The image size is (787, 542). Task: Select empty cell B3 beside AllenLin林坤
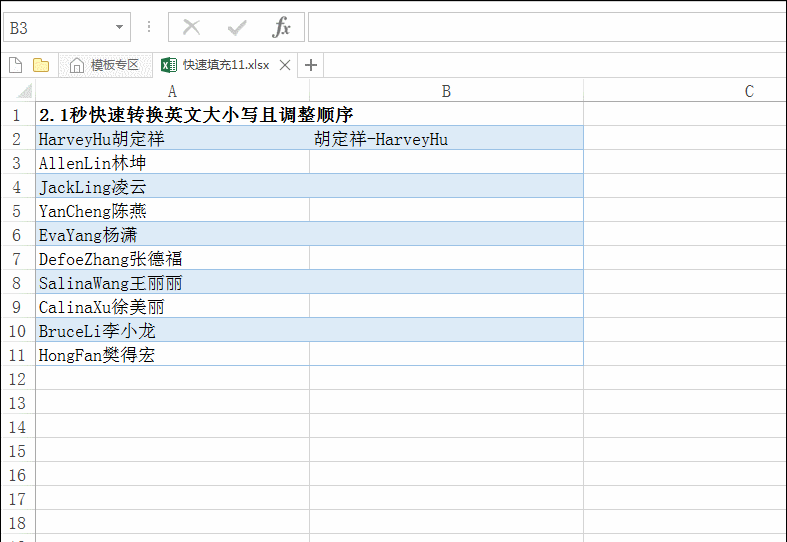446,163
